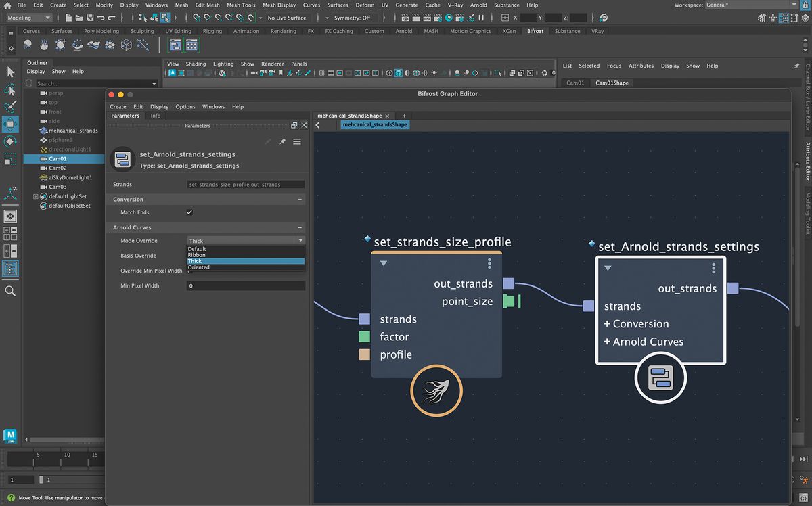
Task: Open the hamburger menu icon in the Parameters panel
Action: click(296, 142)
